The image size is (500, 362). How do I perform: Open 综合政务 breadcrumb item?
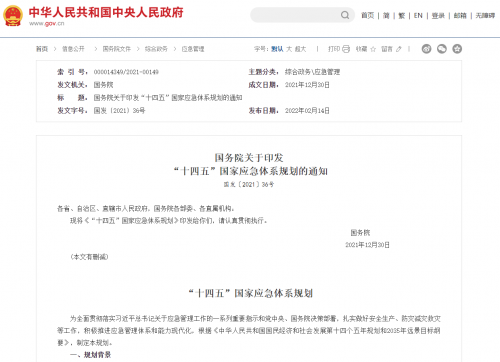point(156,49)
